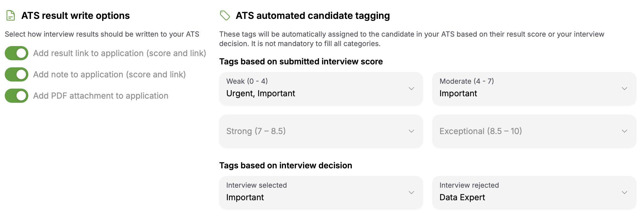Disable Add note to application switch
The height and width of the screenshot is (215, 644).
[x=17, y=74]
